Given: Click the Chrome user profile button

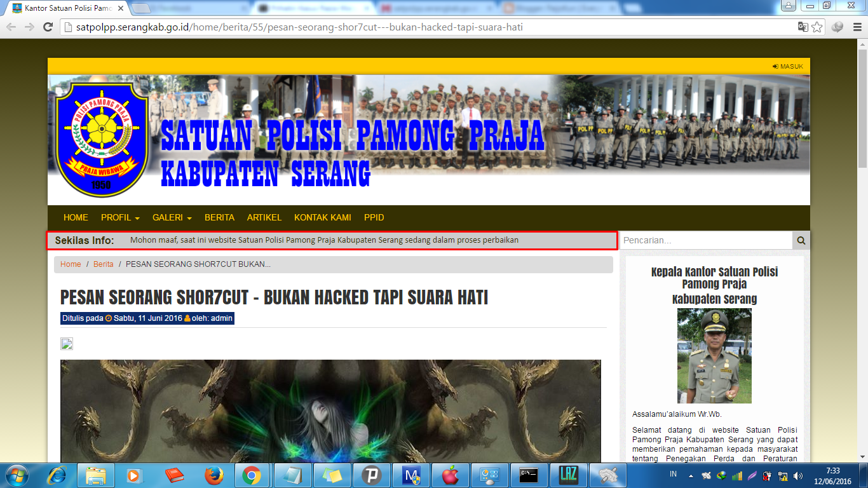Looking at the screenshot, I should tap(789, 5).
